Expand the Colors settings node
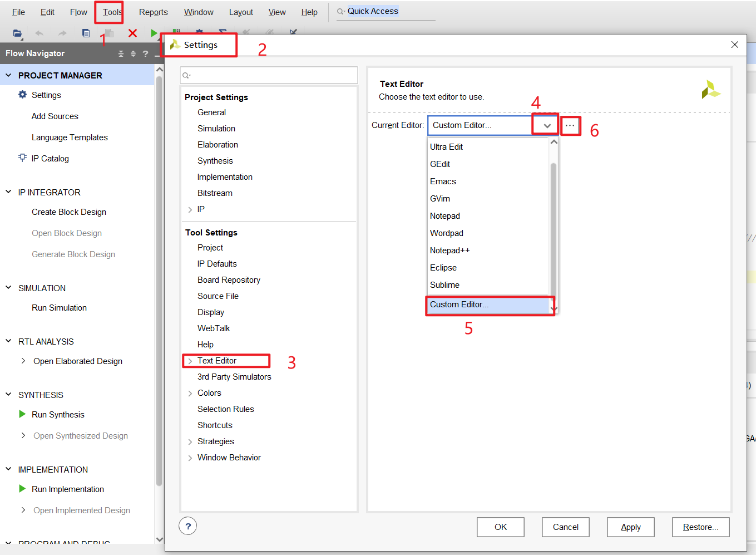Viewport: 756px width, 555px height. [x=190, y=393]
